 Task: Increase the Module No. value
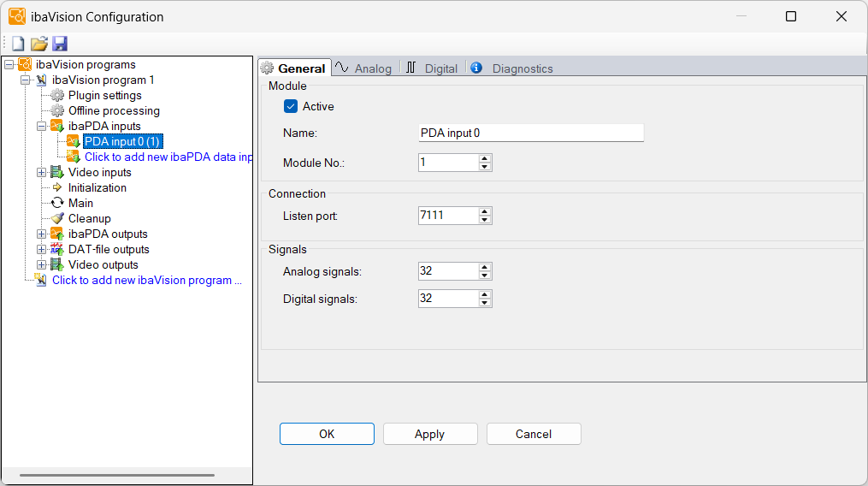tap(484, 158)
